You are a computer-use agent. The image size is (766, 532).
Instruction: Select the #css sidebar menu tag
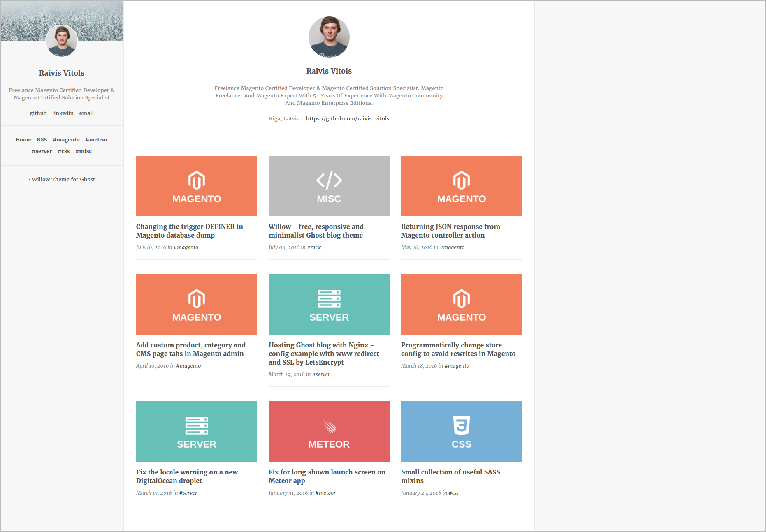click(64, 151)
